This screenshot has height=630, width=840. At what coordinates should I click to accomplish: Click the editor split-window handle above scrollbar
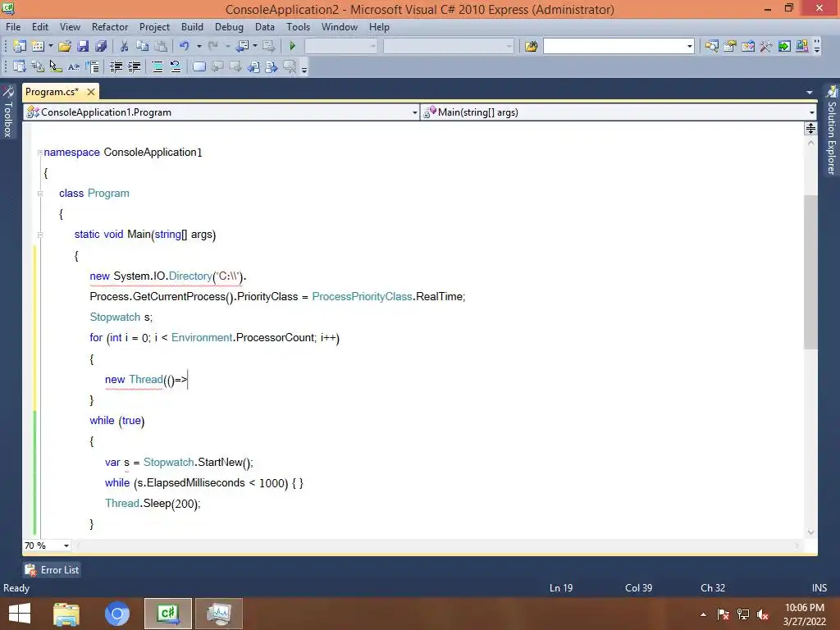[x=810, y=129]
